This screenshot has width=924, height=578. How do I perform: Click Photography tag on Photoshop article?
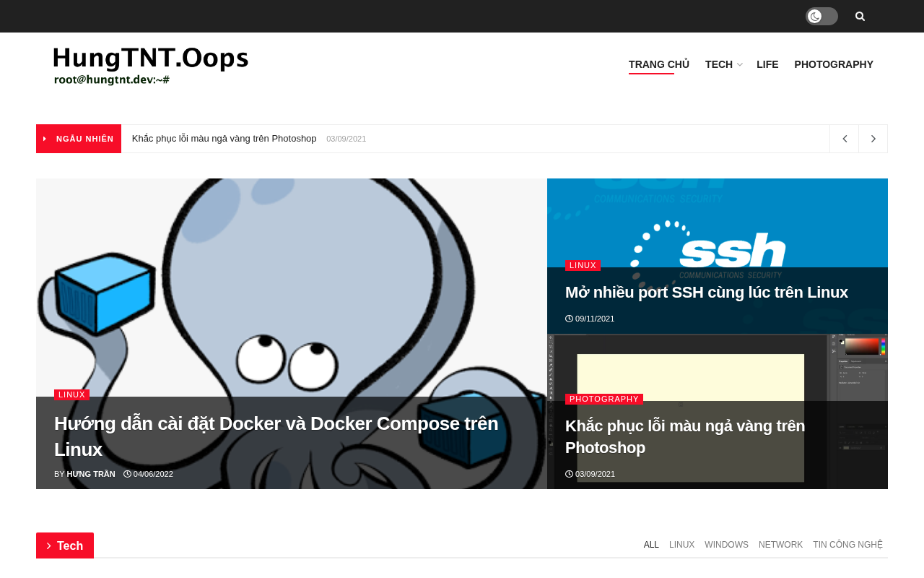pos(604,399)
